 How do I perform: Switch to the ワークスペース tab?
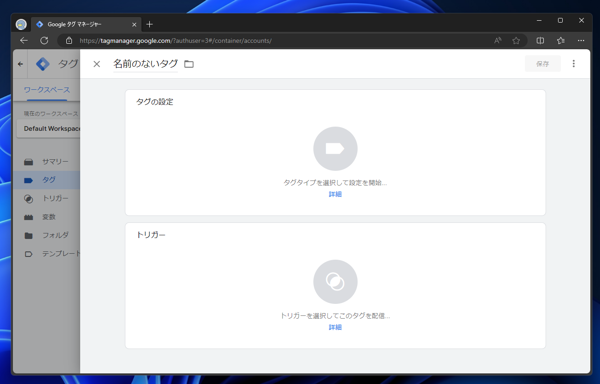click(x=47, y=90)
